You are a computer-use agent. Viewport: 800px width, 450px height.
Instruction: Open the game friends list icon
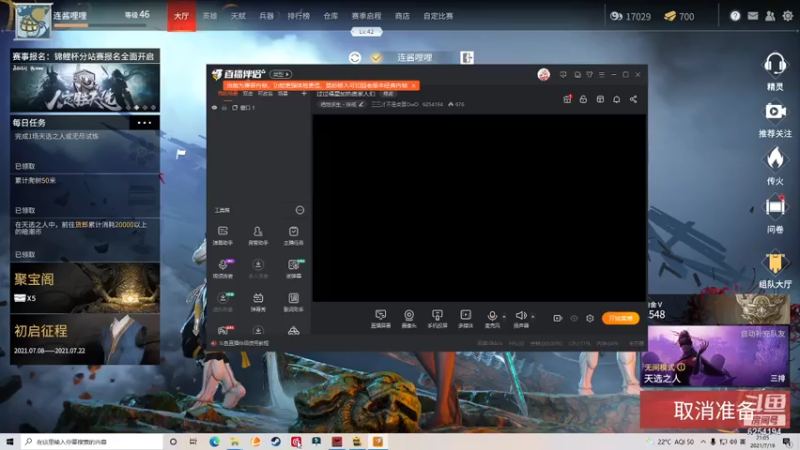click(770, 16)
